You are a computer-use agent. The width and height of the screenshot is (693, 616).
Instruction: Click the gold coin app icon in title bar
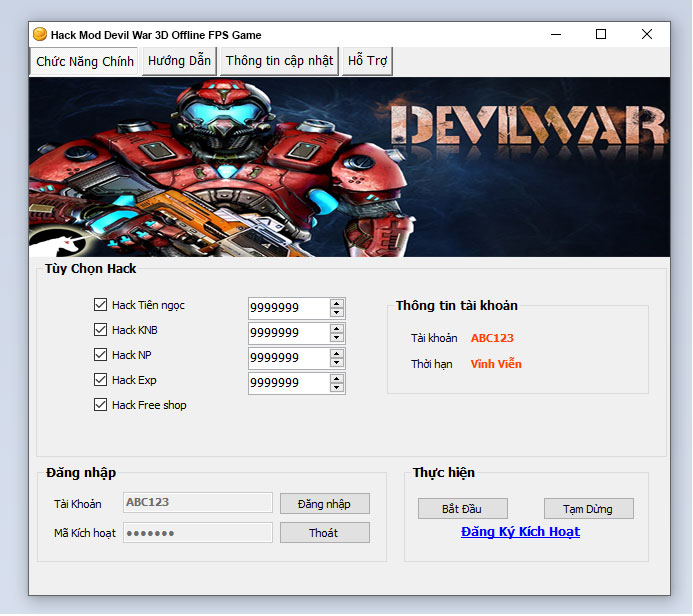point(40,34)
